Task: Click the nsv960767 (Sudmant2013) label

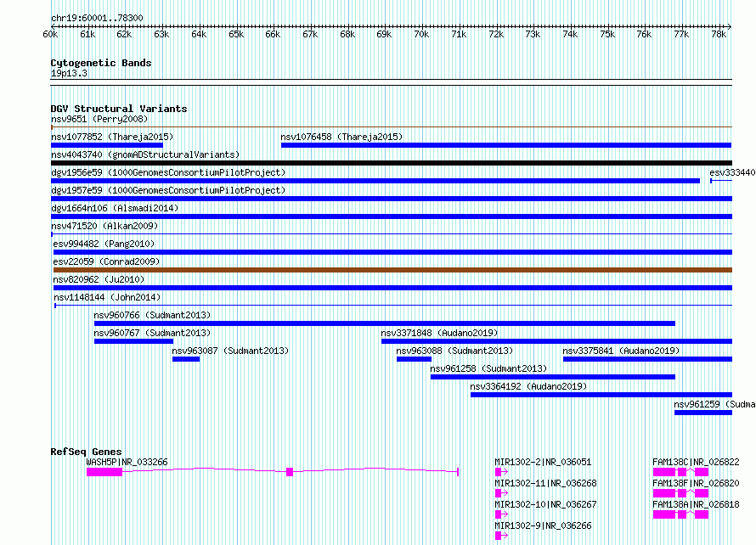Action: tap(152, 333)
